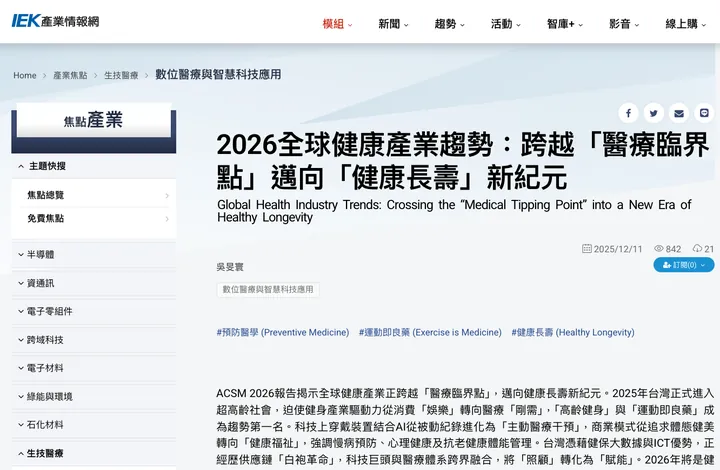The image size is (720, 470).
Task: Expand 跨域科技 category
Action: point(94,340)
